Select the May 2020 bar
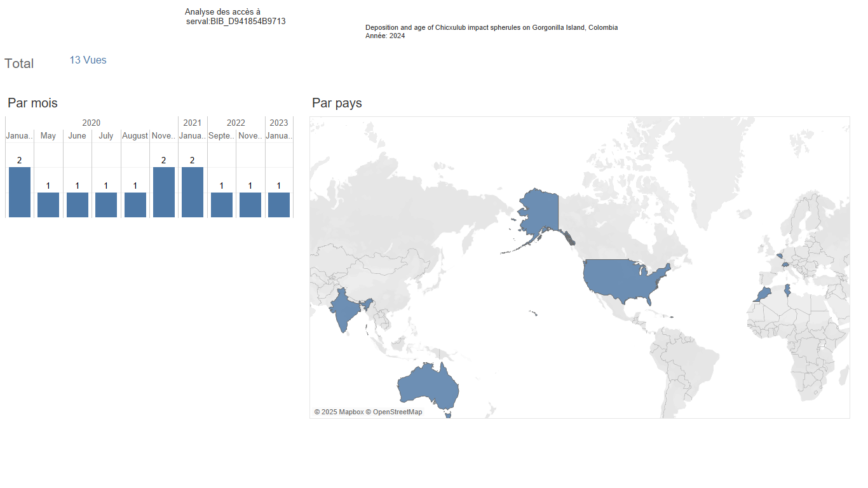Image resolution: width=868 pixels, height=488 pixels. tap(48, 205)
